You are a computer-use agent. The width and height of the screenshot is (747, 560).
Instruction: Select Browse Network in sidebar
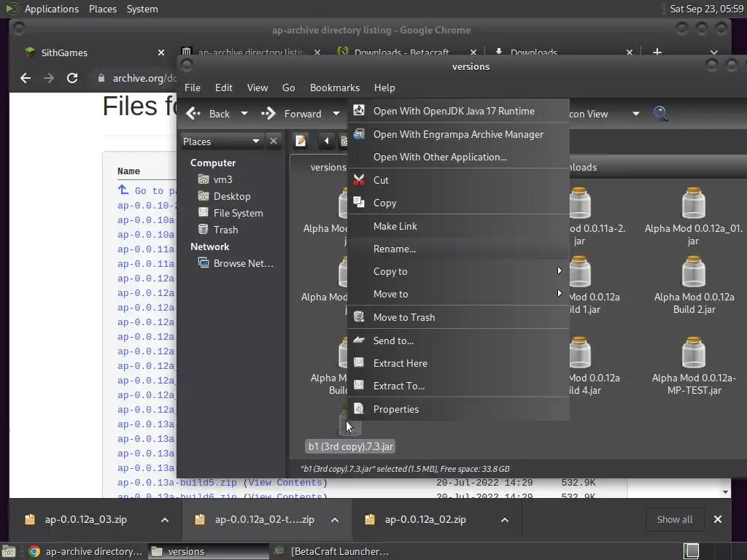pyautogui.click(x=243, y=263)
